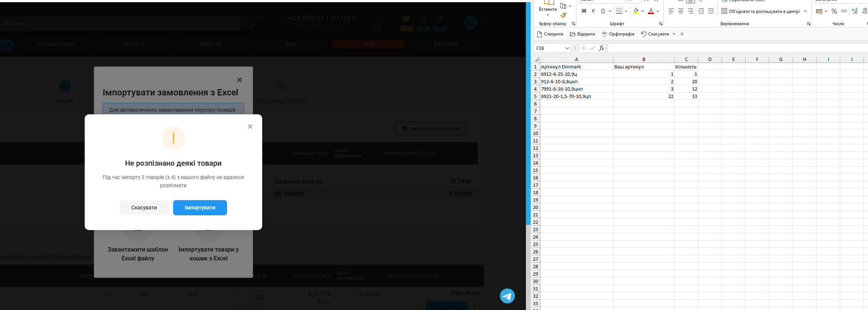The width and height of the screenshot is (868, 310).
Task: Expand the Name Box dropdown showing F26
Action: [x=567, y=48]
